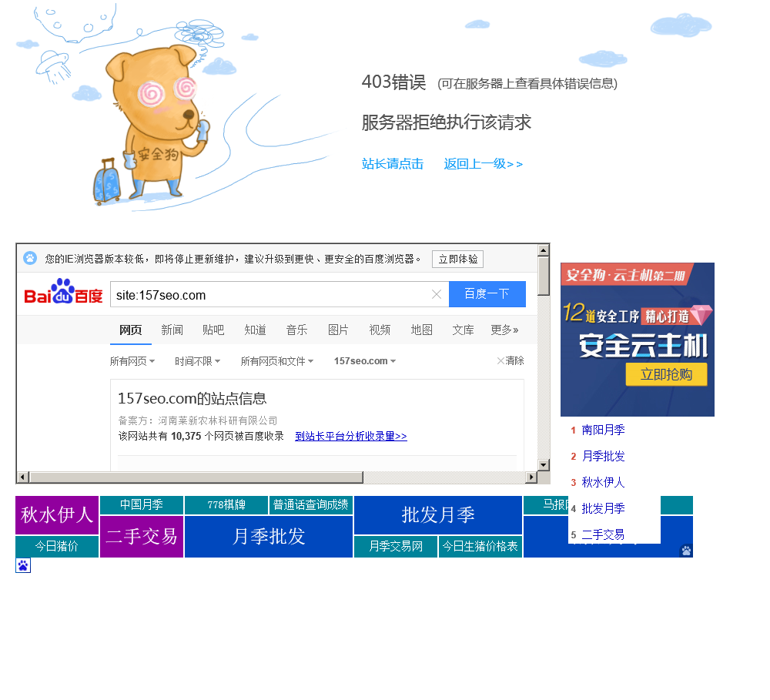The width and height of the screenshot is (770, 700).
Task: Expand the 更多» menu
Action: (504, 330)
